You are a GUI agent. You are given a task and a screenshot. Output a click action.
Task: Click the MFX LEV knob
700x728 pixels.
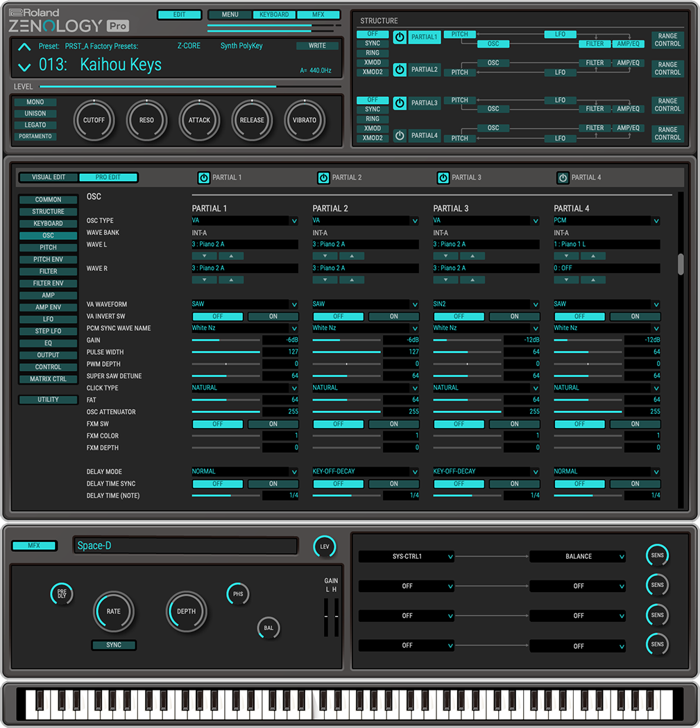coord(325,546)
